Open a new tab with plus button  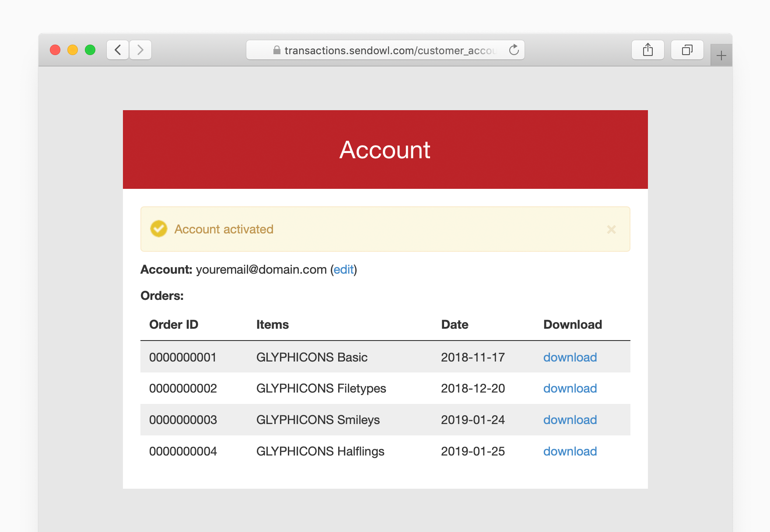click(x=721, y=56)
